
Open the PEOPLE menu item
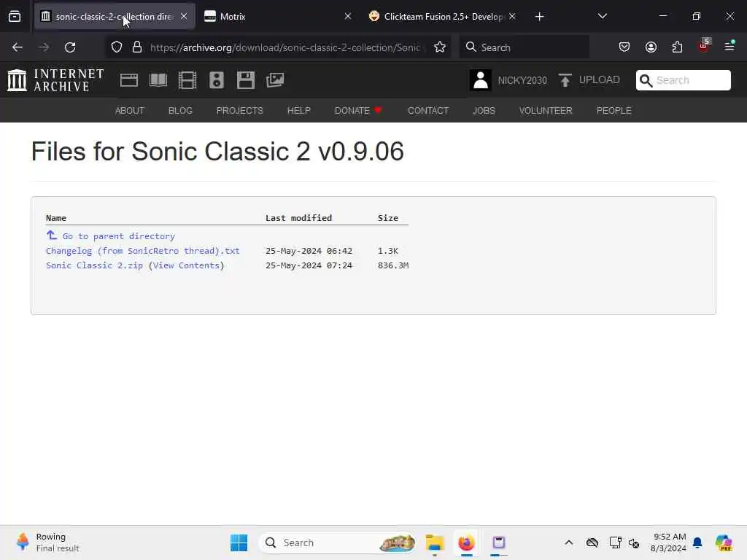(x=614, y=111)
